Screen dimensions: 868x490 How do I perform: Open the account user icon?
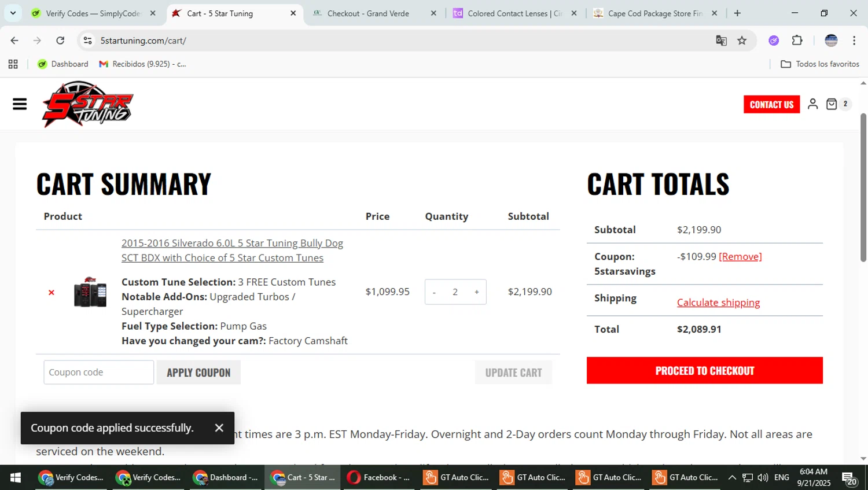click(x=812, y=104)
